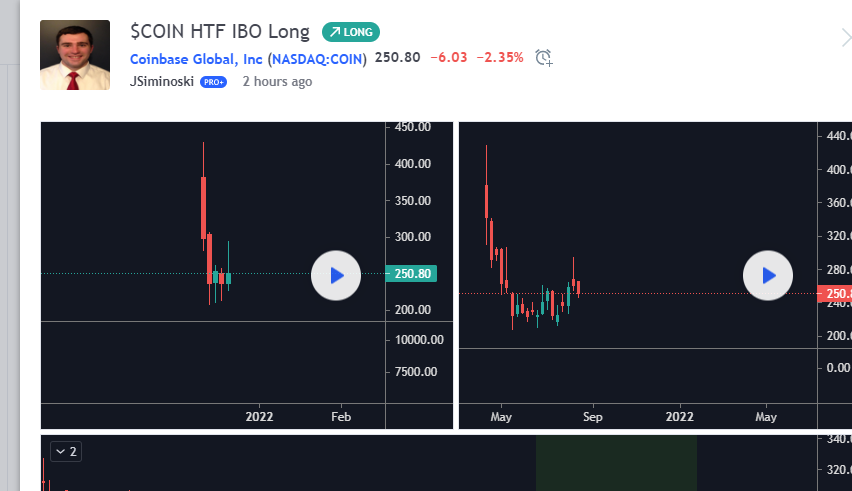Go to next idea with right chevron

844,38
